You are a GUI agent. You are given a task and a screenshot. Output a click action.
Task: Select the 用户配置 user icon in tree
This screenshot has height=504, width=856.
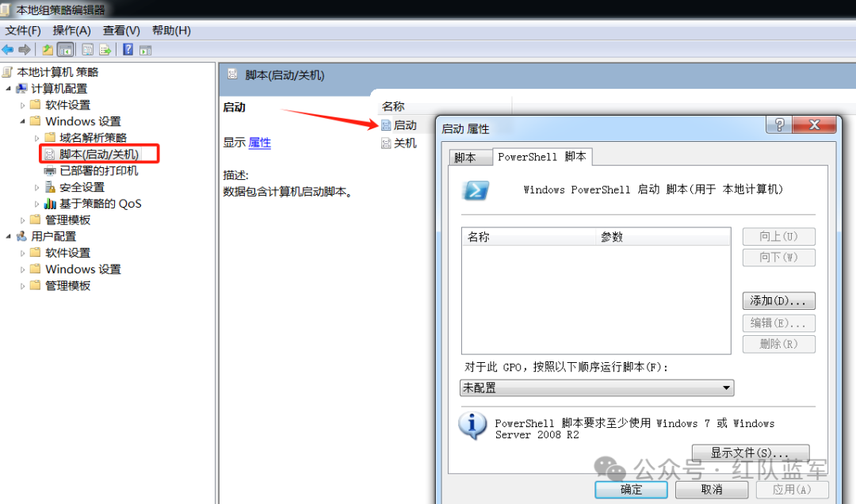click(x=22, y=236)
